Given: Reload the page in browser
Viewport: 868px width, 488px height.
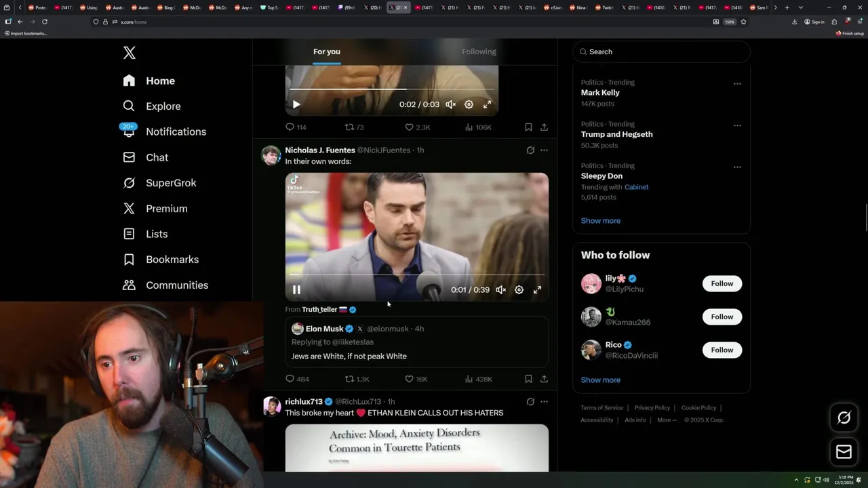Looking at the screenshot, I should (x=45, y=22).
